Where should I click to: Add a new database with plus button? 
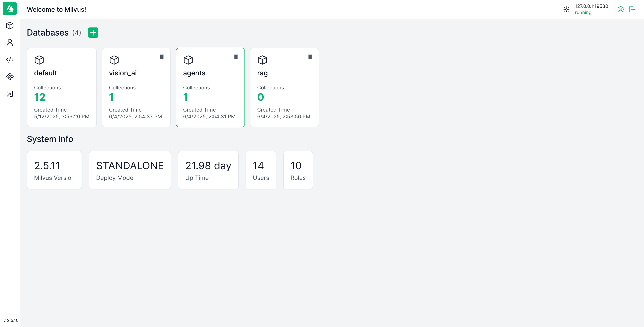[93, 33]
